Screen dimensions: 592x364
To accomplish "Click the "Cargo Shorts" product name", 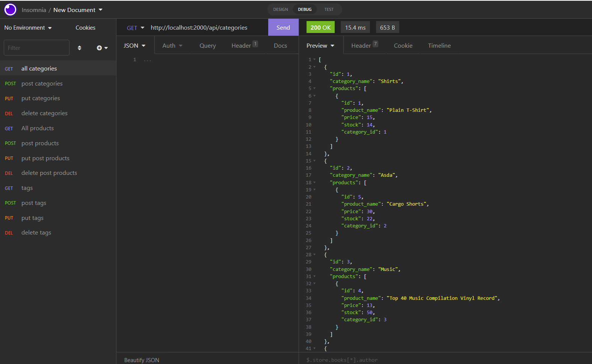I will 407,204.
